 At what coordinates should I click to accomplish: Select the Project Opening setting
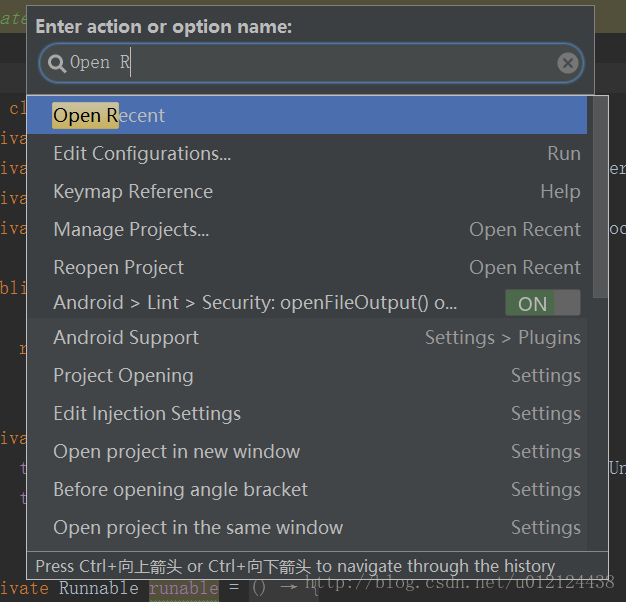[307, 375]
